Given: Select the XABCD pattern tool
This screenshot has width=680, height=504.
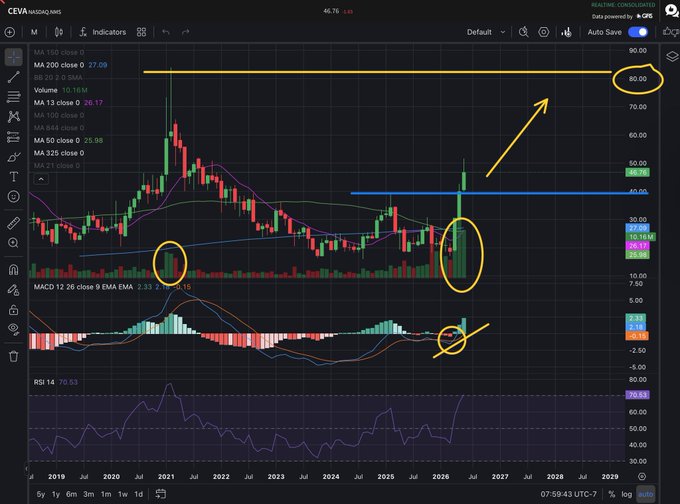Looking at the screenshot, I should pyautogui.click(x=13, y=116).
